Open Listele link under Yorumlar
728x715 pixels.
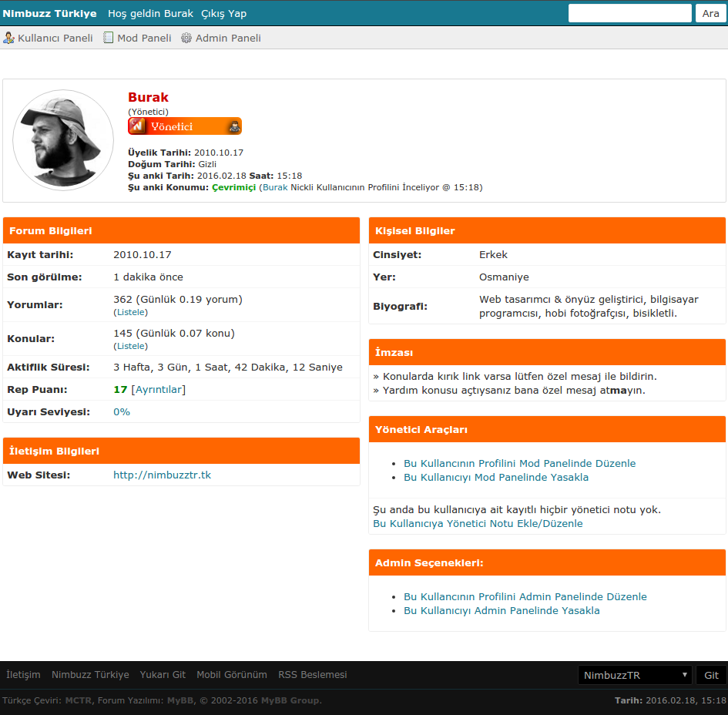[131, 313]
